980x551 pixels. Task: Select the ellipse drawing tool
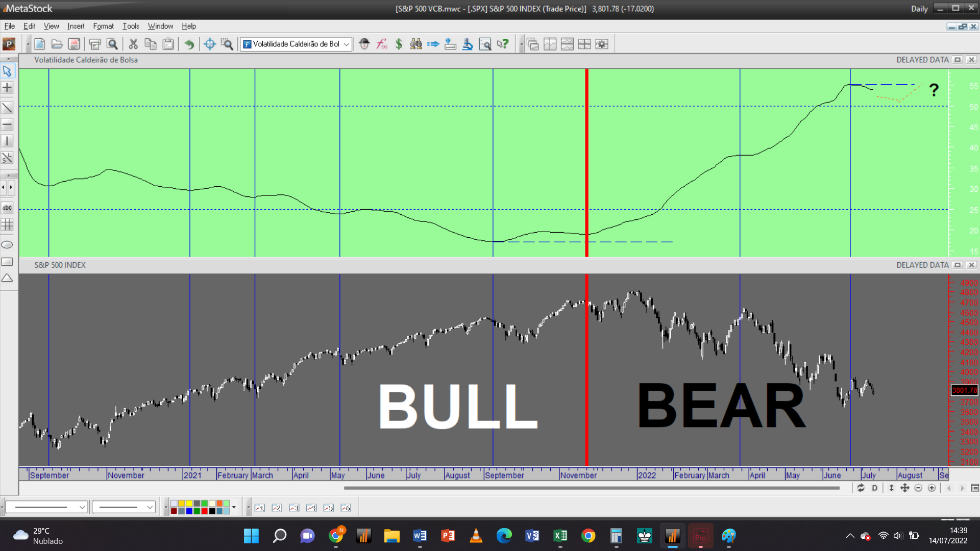click(x=7, y=245)
